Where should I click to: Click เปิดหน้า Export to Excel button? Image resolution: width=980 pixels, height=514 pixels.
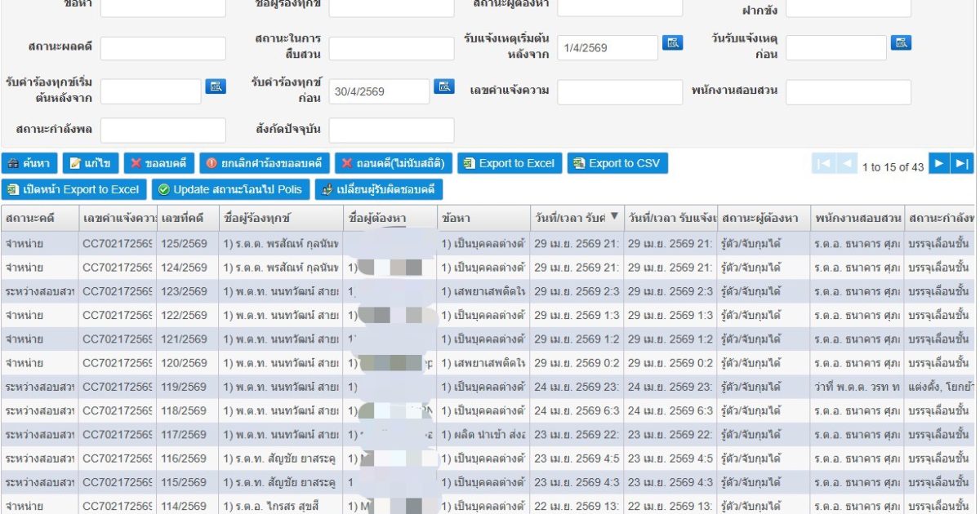[x=74, y=189]
